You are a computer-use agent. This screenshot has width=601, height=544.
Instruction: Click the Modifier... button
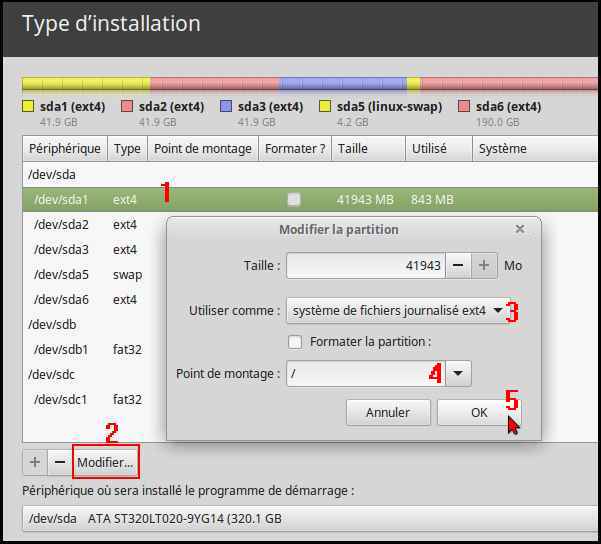(x=105, y=462)
